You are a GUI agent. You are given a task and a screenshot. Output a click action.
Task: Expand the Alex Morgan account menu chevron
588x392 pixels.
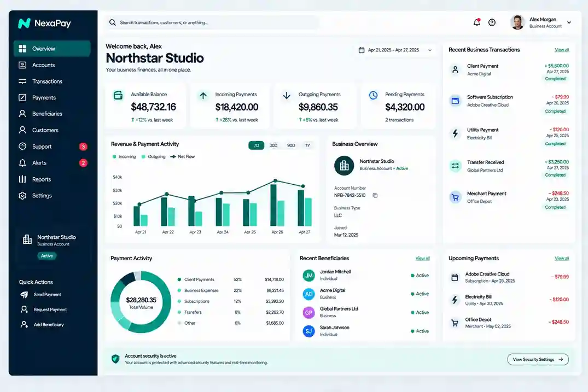569,23
